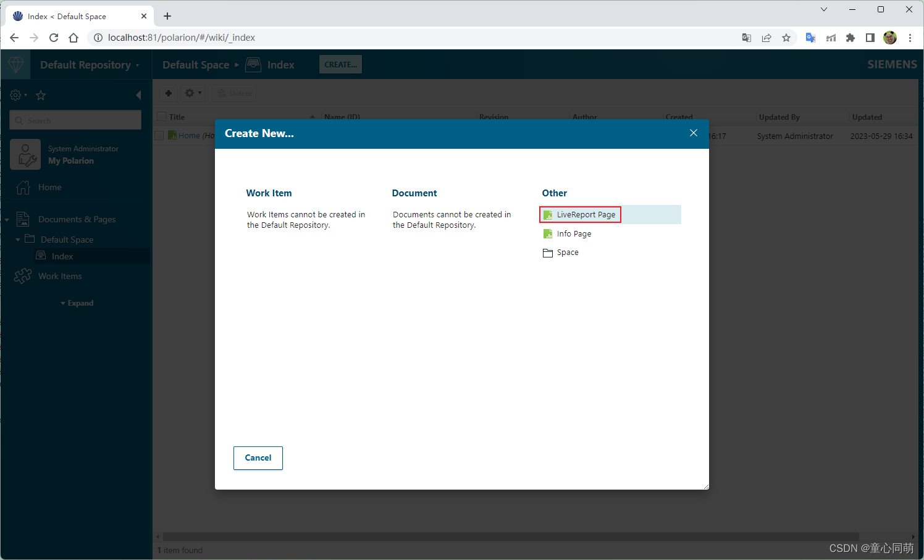The height and width of the screenshot is (560, 924).
Task: Open the gear settings dropdown in the toolbar
Action: point(193,93)
